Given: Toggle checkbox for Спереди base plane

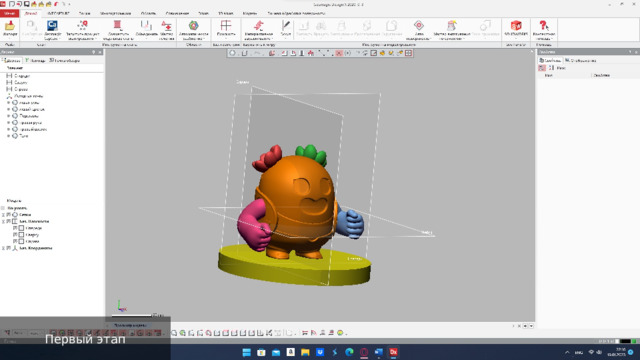Looking at the screenshot, I should click(x=15, y=228).
